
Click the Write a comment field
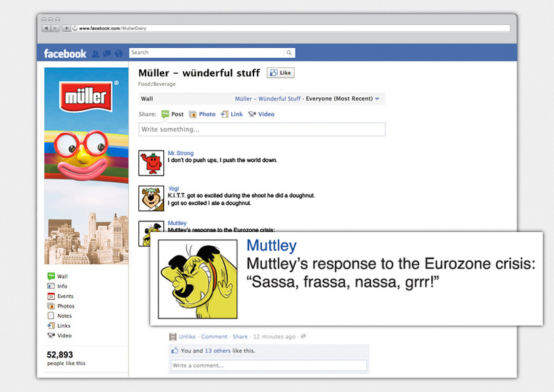(269, 366)
